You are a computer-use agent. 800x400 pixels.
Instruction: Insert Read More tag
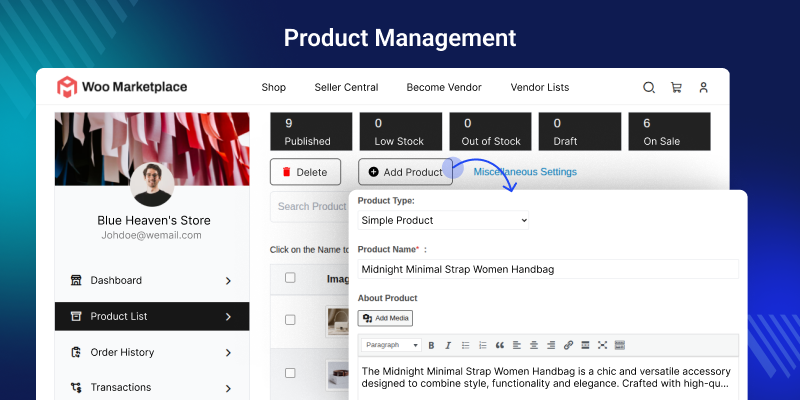coord(585,345)
